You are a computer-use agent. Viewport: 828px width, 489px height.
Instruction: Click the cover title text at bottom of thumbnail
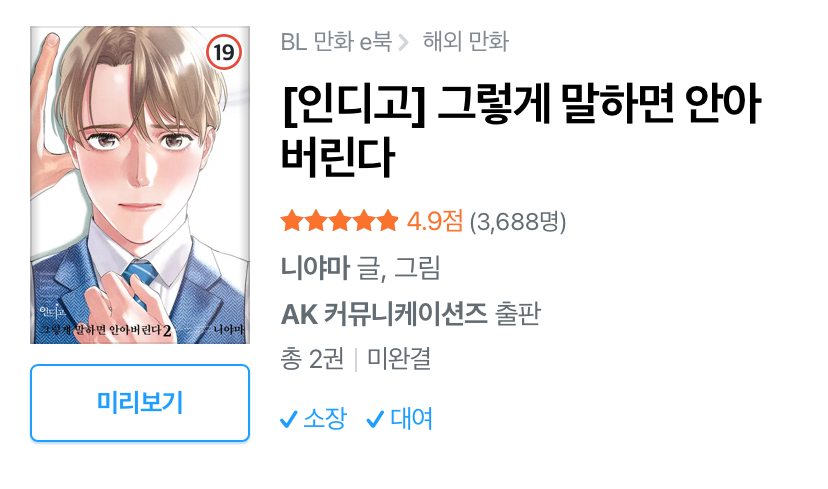[x=106, y=330]
